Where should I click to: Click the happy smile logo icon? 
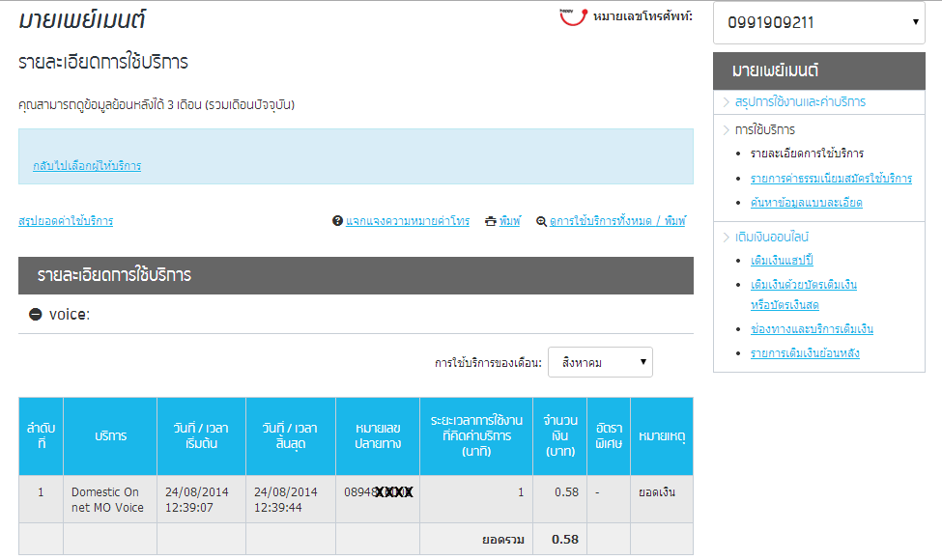pyautogui.click(x=573, y=16)
